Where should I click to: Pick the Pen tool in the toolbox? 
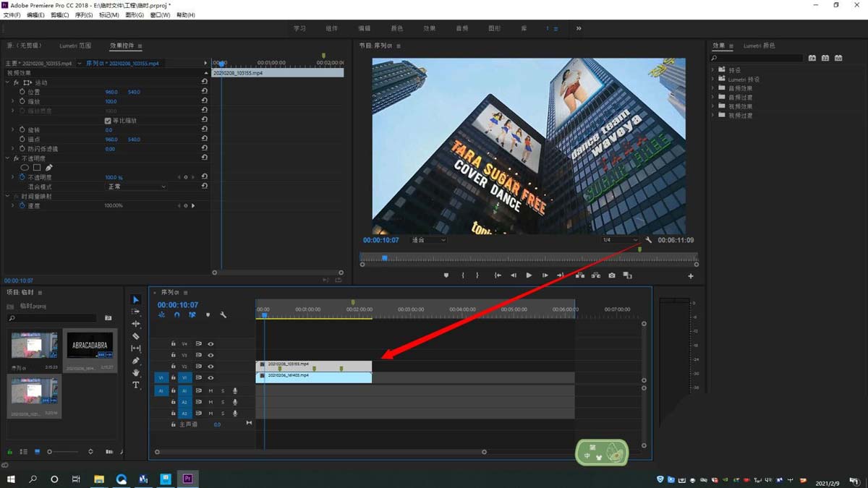click(136, 361)
